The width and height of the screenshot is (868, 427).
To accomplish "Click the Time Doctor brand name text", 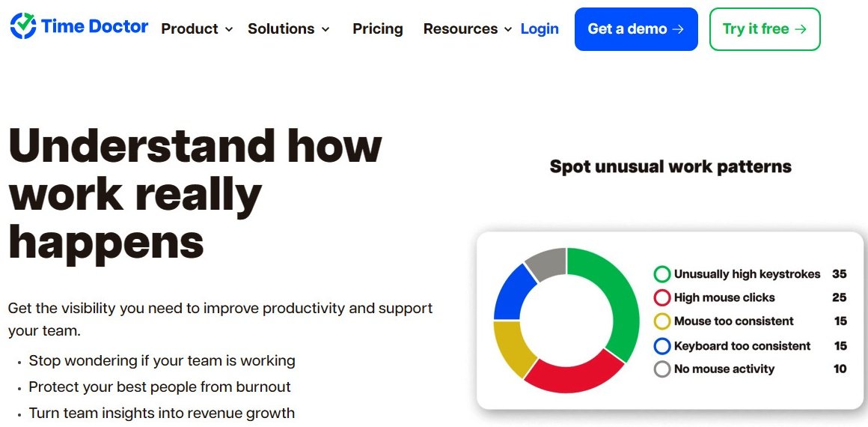I will 95,26.
